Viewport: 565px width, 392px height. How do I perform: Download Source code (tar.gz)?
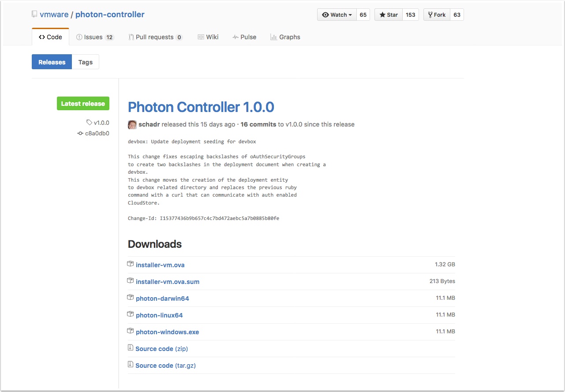pos(165,366)
